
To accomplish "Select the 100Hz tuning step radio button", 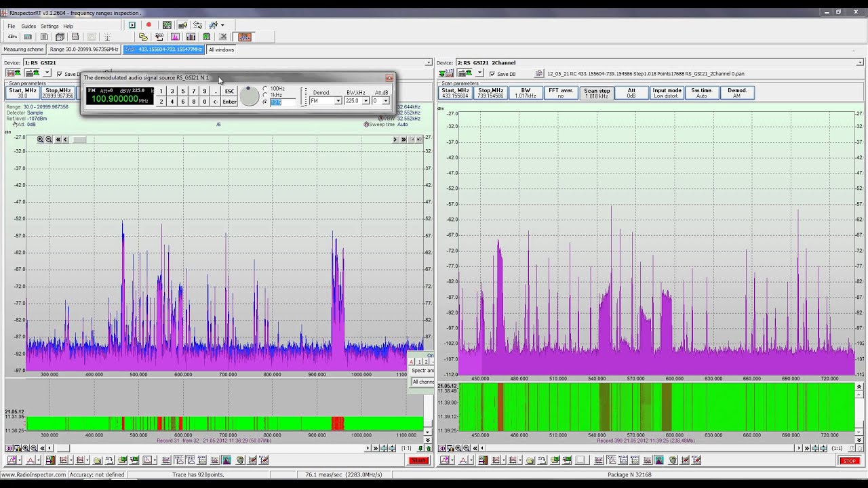I will pos(265,89).
